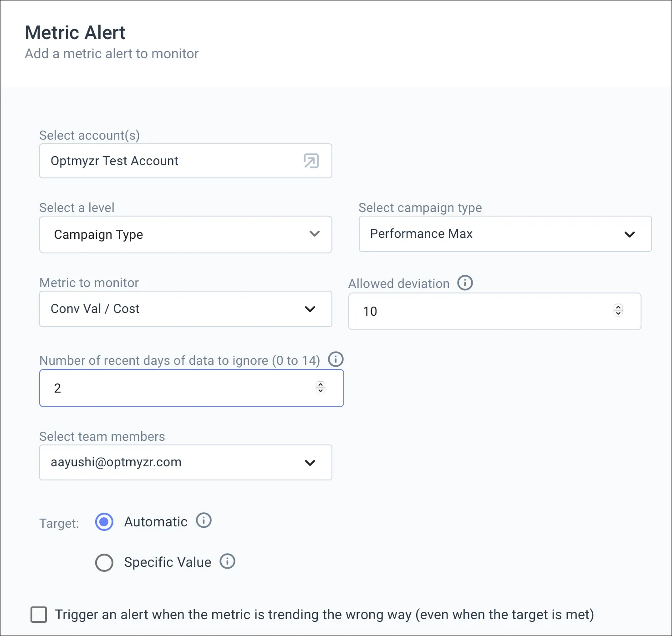Click info icon beside recent days to ignore
This screenshot has height=636, width=672.
336,359
